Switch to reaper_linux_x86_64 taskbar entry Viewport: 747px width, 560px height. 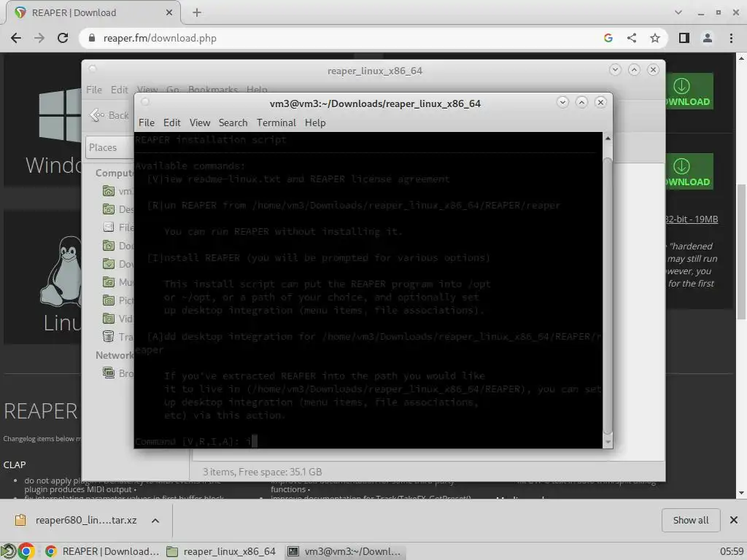tap(222, 551)
